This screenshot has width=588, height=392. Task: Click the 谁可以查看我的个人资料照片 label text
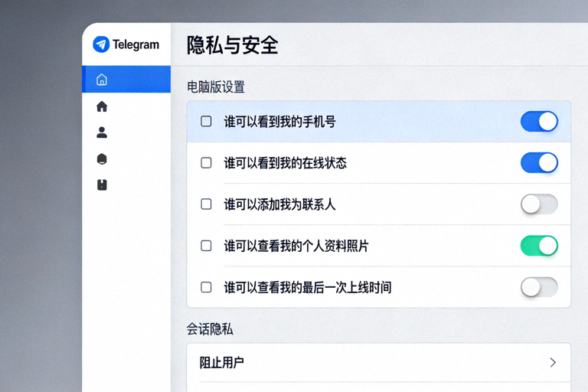tap(296, 246)
